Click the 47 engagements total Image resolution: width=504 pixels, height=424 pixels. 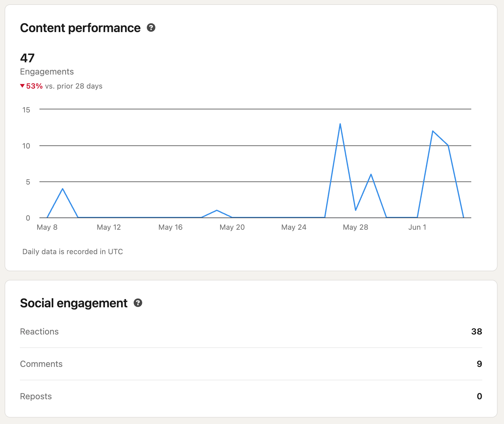point(27,58)
